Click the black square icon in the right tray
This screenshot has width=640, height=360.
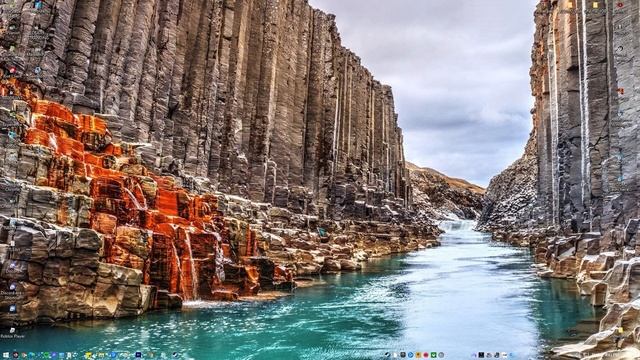pos(481,355)
